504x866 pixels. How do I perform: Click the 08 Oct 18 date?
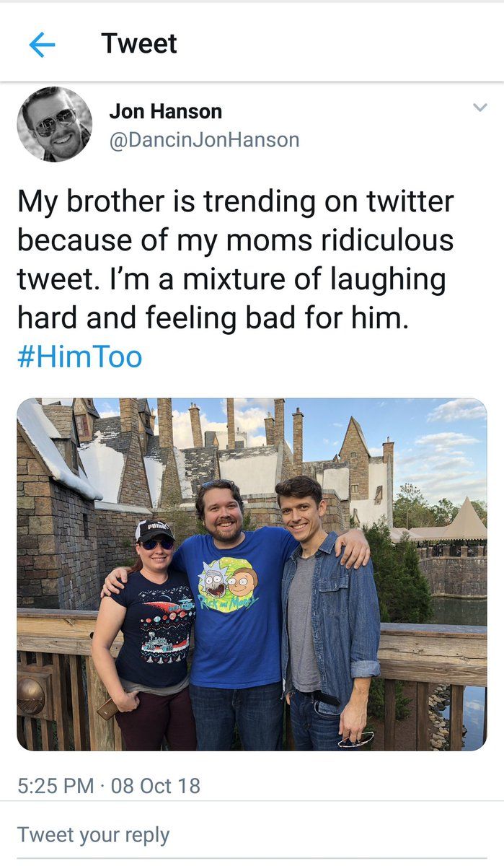(156, 785)
